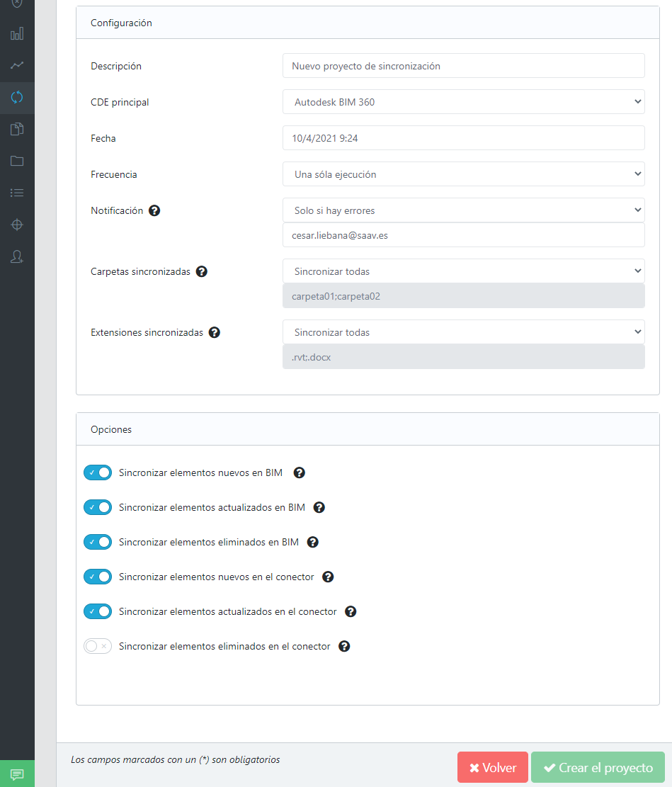
Task: Enable Sincronizar elementos eliminados en el conector
Action: coord(97,647)
